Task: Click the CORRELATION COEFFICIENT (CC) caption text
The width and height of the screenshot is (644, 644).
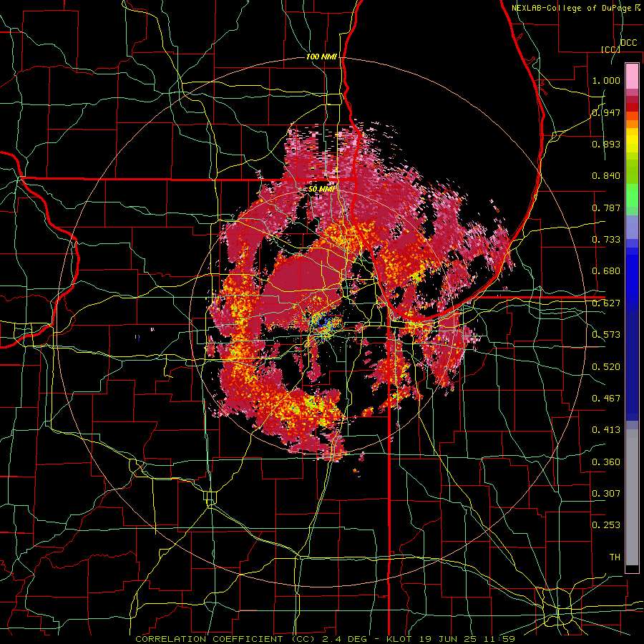Action: pos(225,639)
